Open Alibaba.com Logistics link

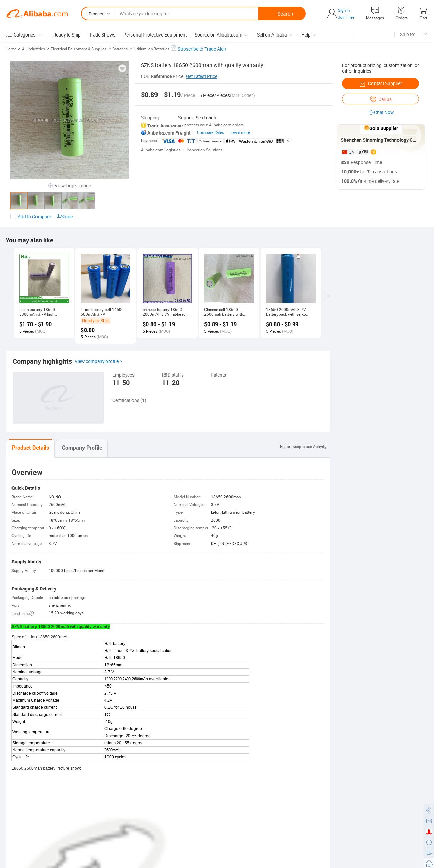(x=161, y=150)
